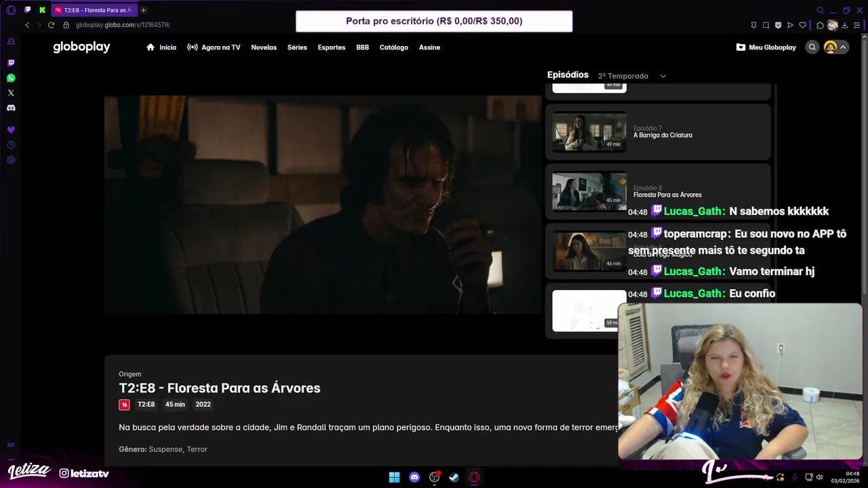
Task: Open the Séries menu
Action: [x=297, y=47]
